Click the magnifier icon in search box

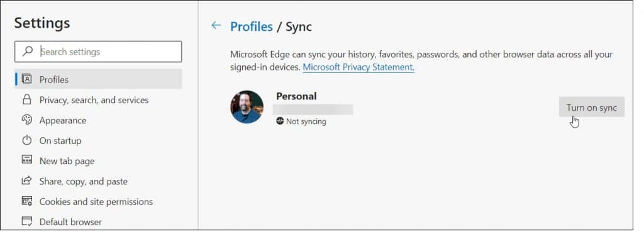point(28,52)
